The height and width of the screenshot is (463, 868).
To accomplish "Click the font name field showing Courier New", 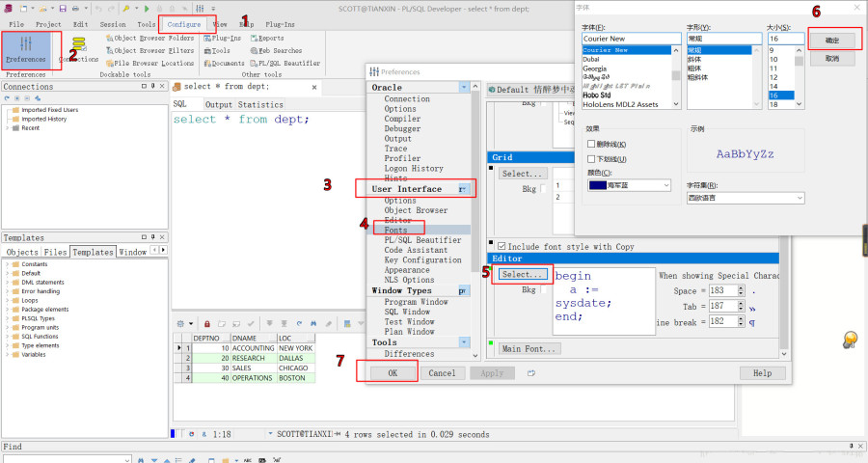I will (x=631, y=39).
